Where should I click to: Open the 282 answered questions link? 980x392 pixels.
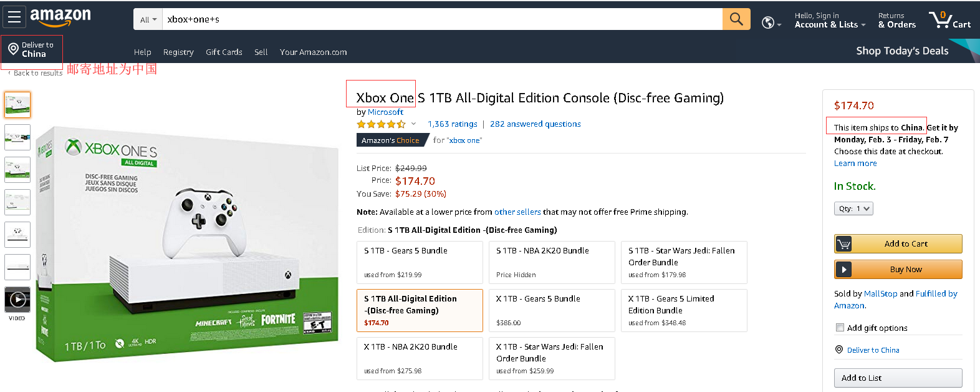[535, 124]
